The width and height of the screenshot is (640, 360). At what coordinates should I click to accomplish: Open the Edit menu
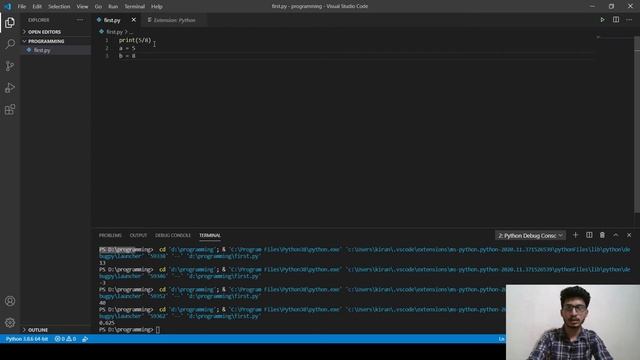[37, 7]
